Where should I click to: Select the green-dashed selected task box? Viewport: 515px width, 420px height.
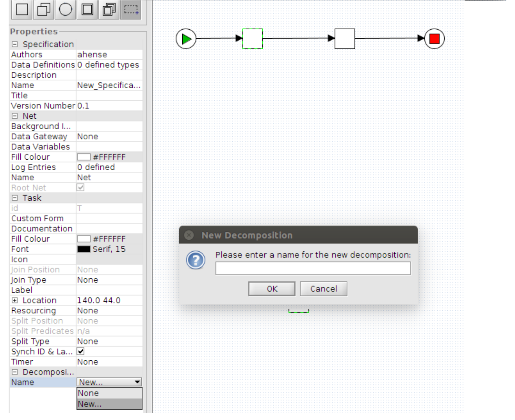click(x=253, y=39)
